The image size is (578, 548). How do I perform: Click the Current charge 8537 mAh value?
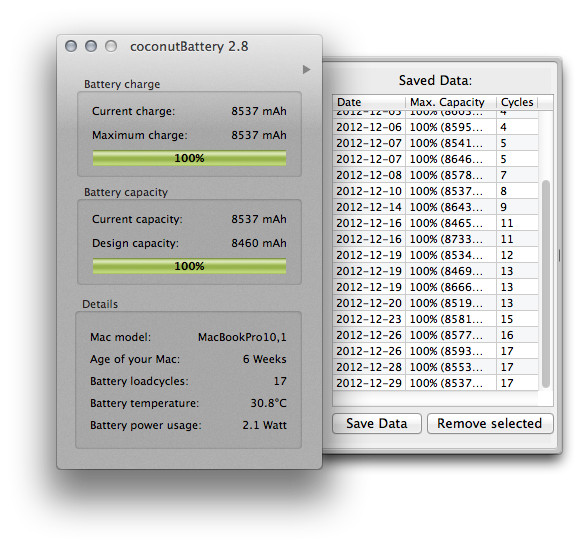coord(259,111)
